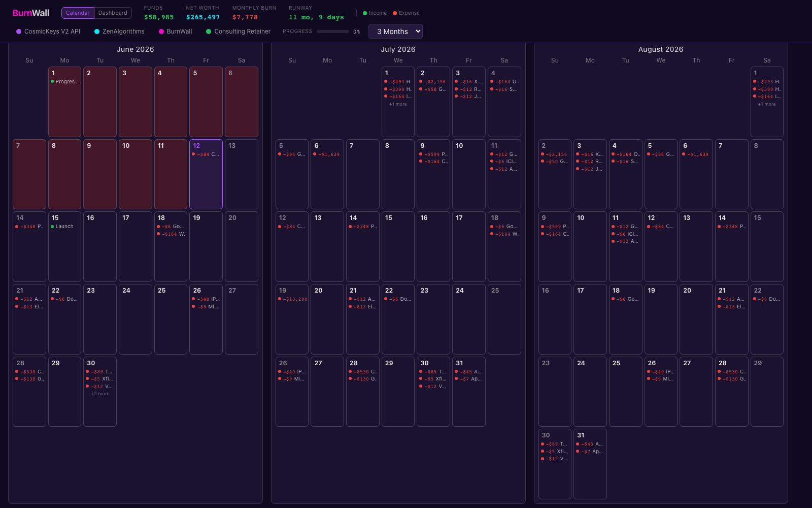Click the -$45 expense on August 31
Viewport: 812px width, 508px height.
(590, 444)
